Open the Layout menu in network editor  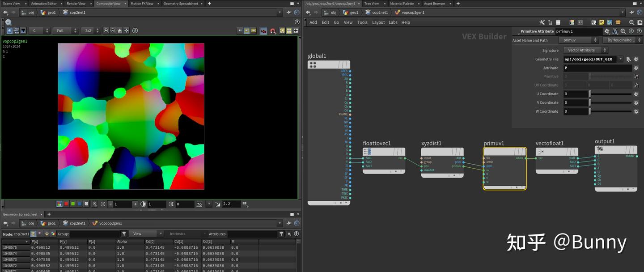coord(378,22)
